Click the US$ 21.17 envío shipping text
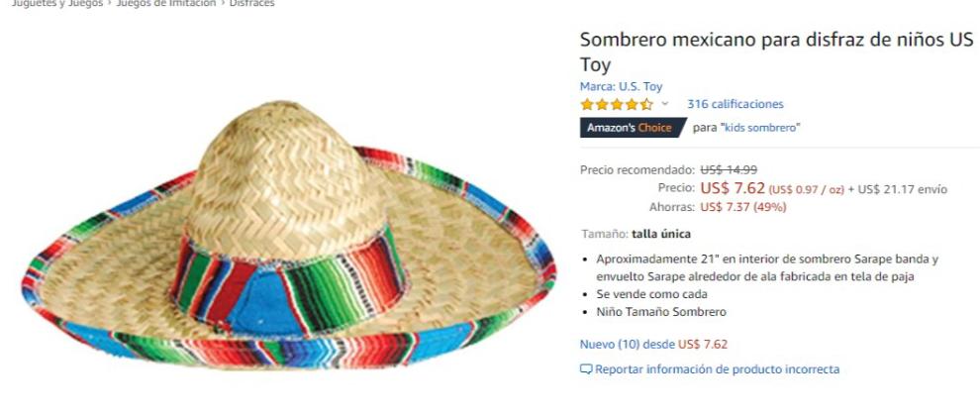Screen dimensions: 980x417 click(x=902, y=189)
